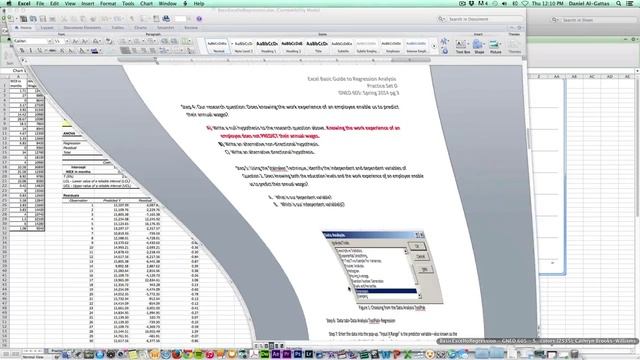The height and width of the screenshot is (360, 640).
Task: Click the Save icon in Word toolbar
Action: (43, 19)
